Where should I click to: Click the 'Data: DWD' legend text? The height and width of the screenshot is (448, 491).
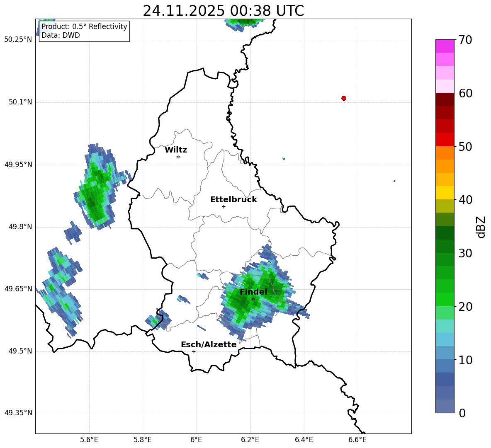(61, 35)
